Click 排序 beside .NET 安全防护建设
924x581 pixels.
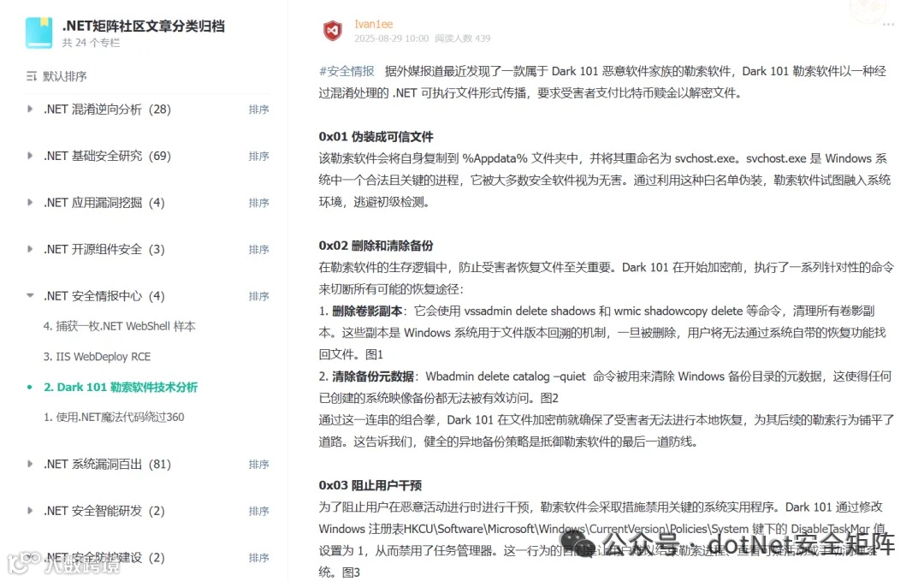tap(258, 557)
